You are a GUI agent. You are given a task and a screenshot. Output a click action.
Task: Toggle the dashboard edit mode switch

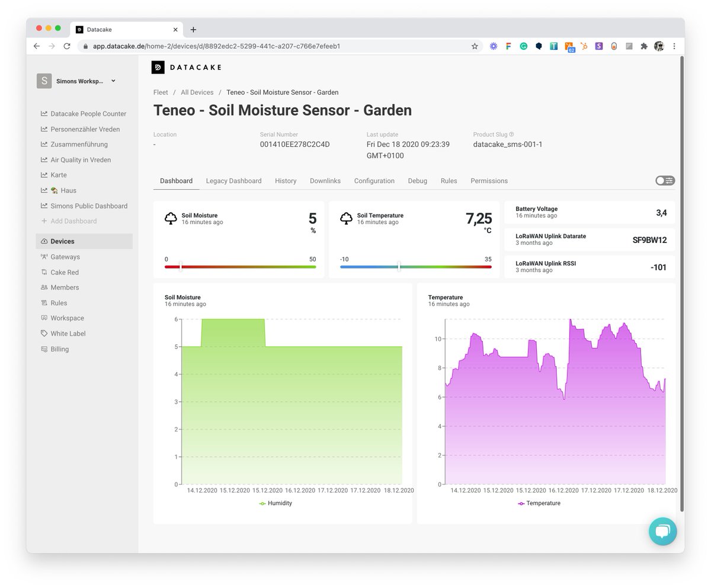[x=665, y=180]
